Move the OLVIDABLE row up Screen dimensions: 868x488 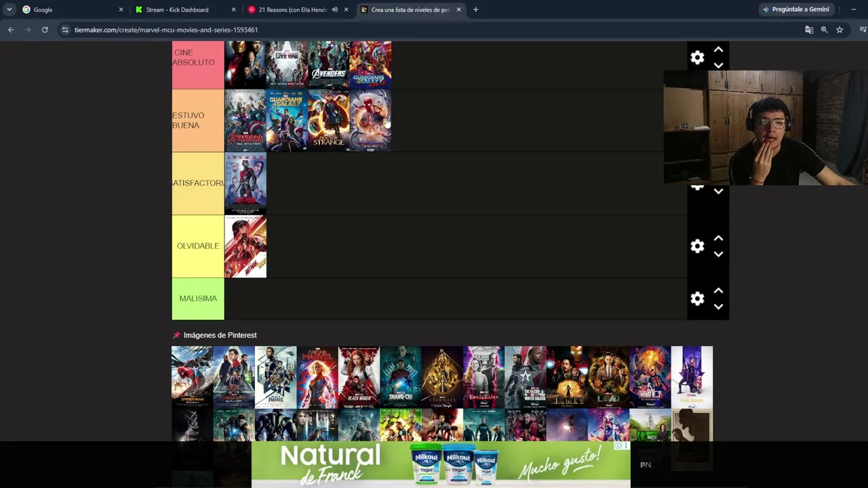(719, 239)
